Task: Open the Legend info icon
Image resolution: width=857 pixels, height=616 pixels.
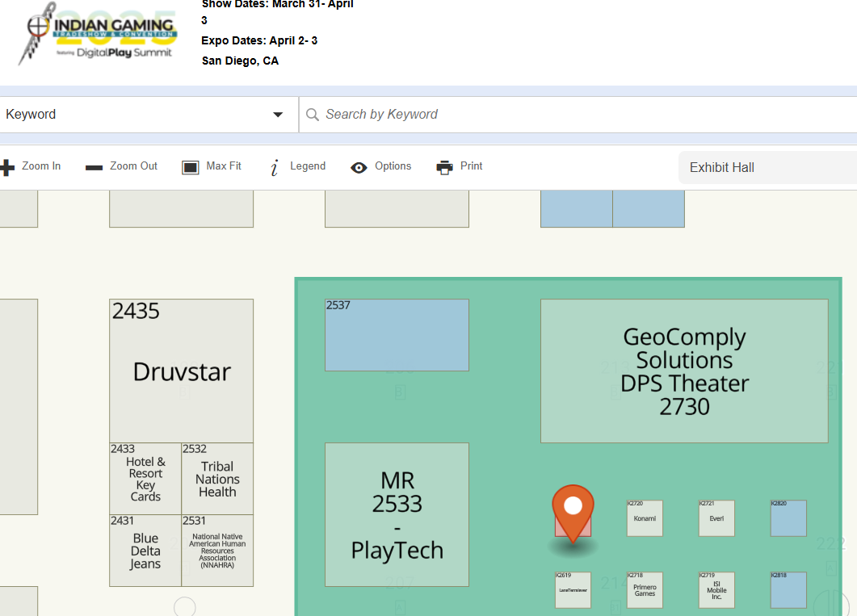Action: point(275,167)
